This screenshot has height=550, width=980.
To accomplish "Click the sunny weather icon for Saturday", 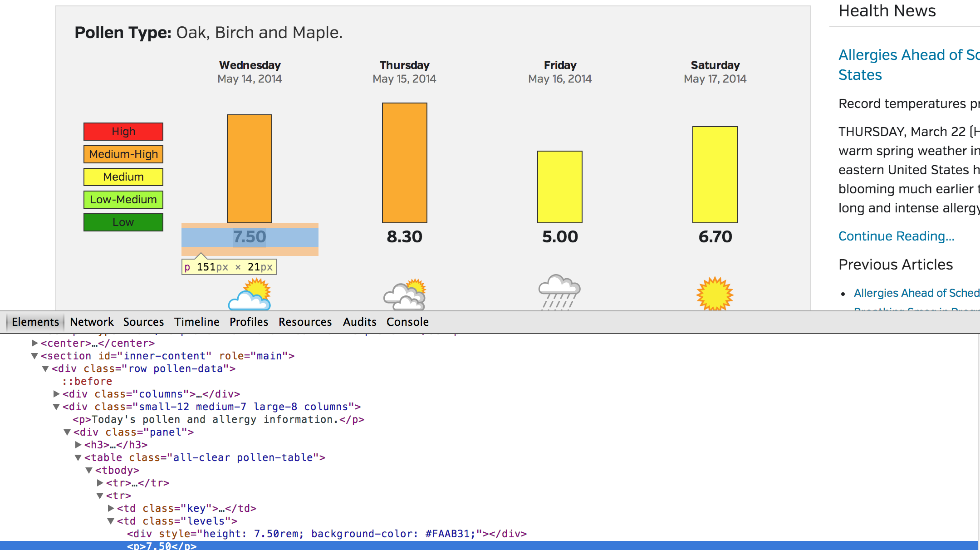I will pos(715,294).
